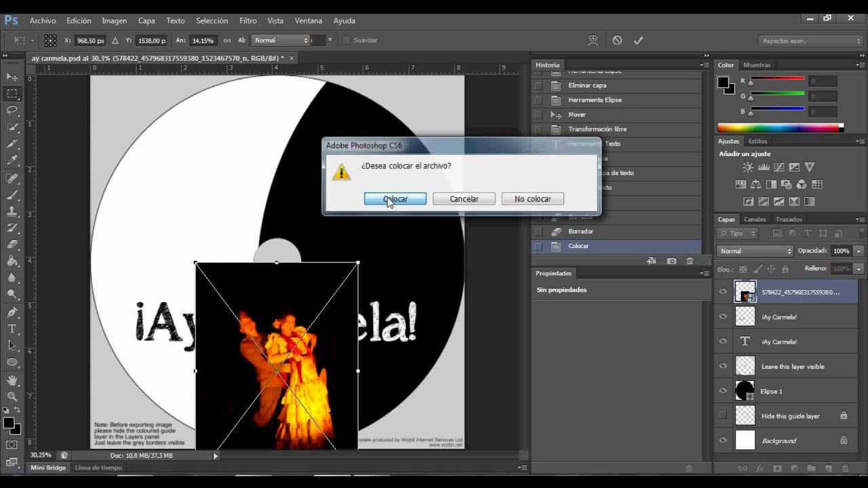Click Colocar in the dialog
The height and width of the screenshot is (488, 868).
tap(395, 199)
